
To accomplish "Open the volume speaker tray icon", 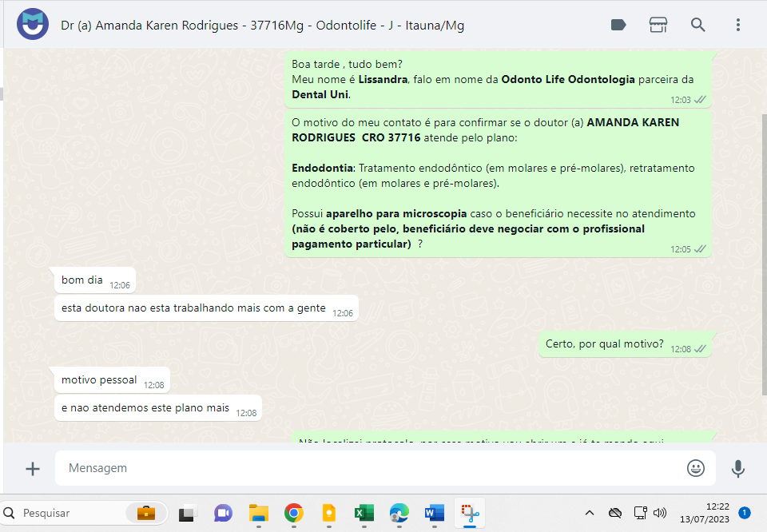I will pos(659,513).
